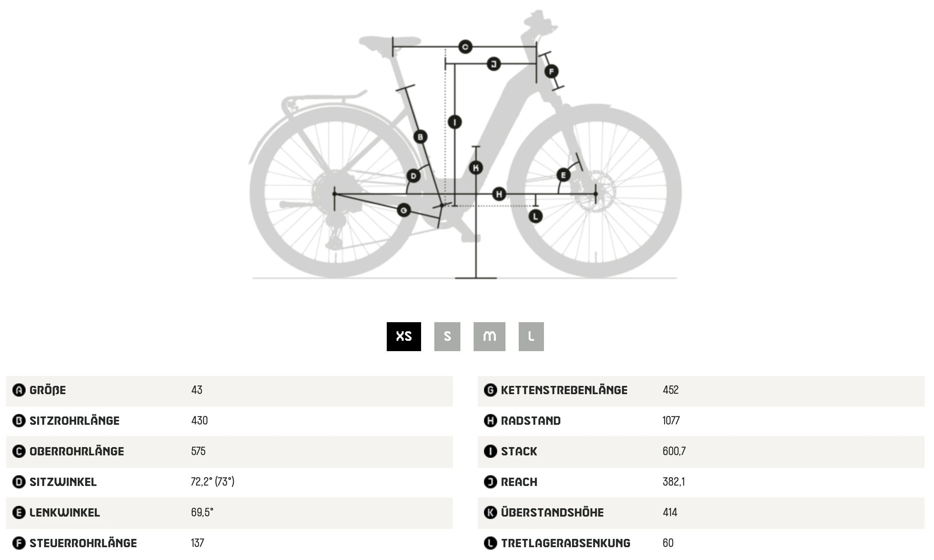The image size is (934, 560).
Task: Click the K standover marker on diagram
Action: tap(476, 168)
